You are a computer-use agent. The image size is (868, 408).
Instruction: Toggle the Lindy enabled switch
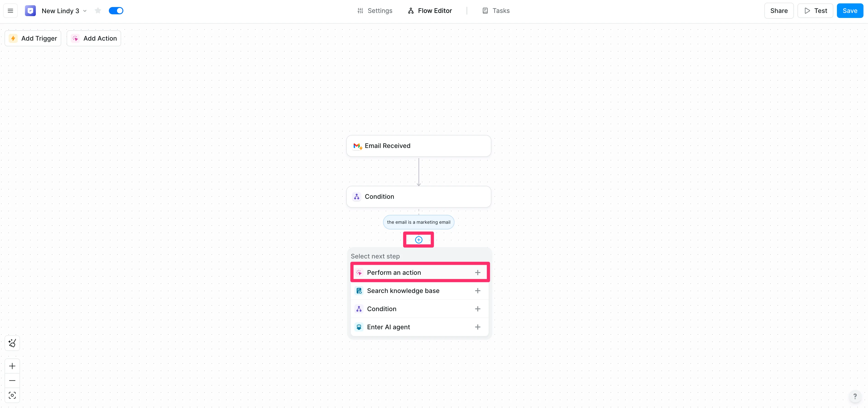116,11
